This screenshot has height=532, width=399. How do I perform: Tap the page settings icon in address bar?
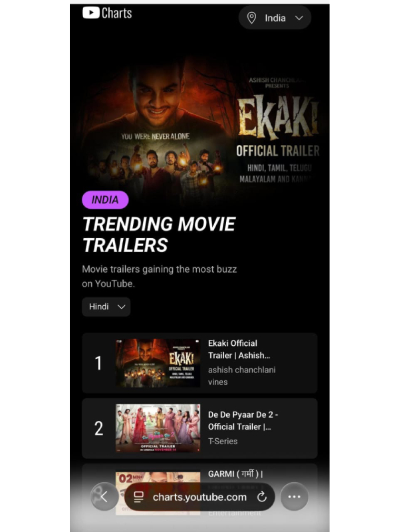point(138,497)
